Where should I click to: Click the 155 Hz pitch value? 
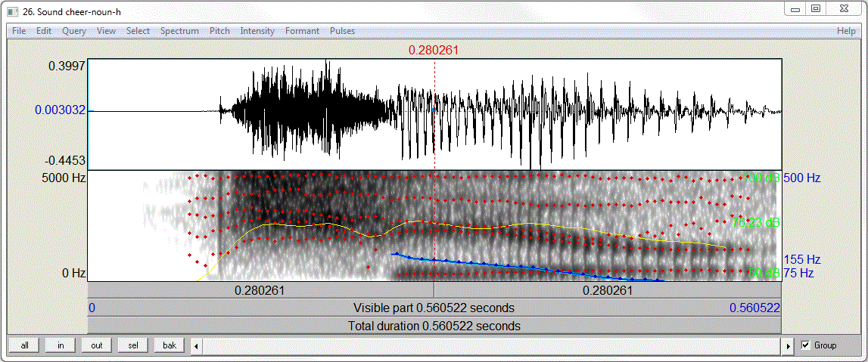[802, 259]
